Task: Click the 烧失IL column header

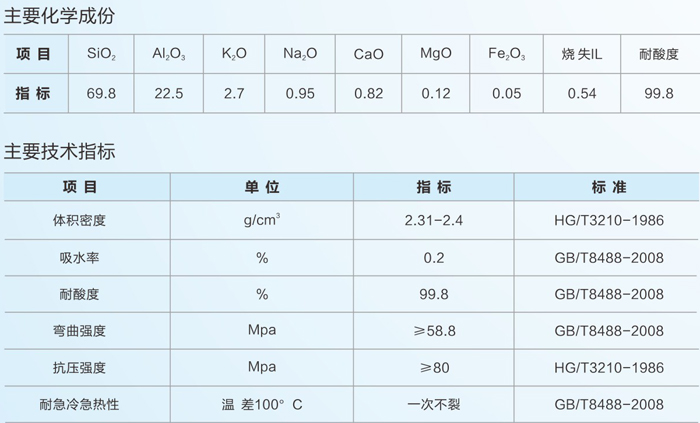Action: 580,53
